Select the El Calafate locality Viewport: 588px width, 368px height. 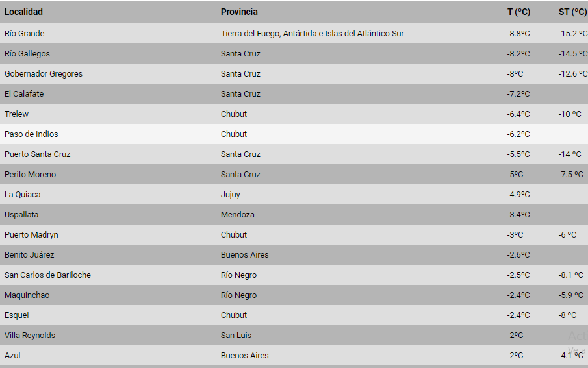24,93
